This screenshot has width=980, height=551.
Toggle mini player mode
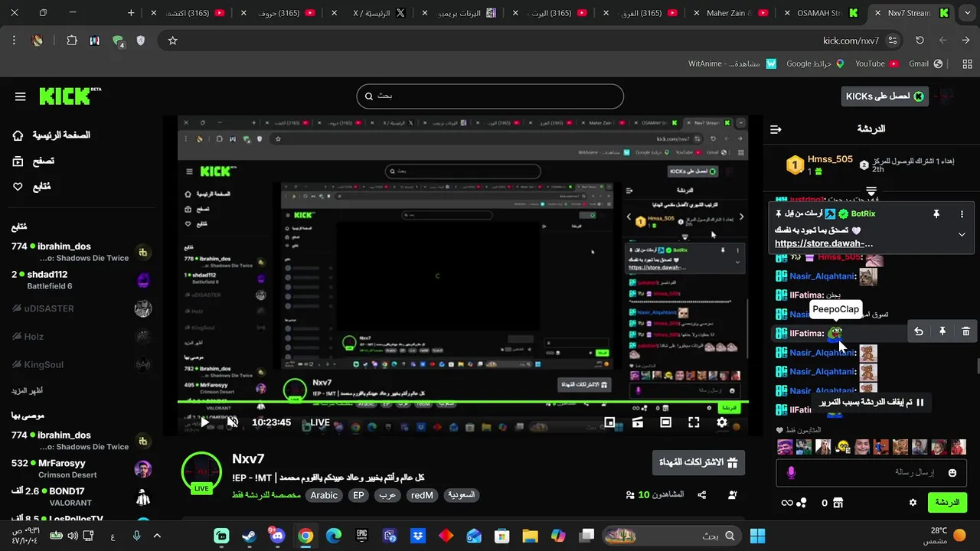tap(609, 422)
